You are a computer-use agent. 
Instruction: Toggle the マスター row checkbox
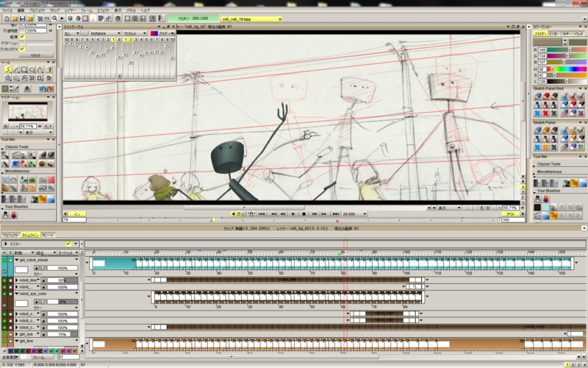coord(68,244)
